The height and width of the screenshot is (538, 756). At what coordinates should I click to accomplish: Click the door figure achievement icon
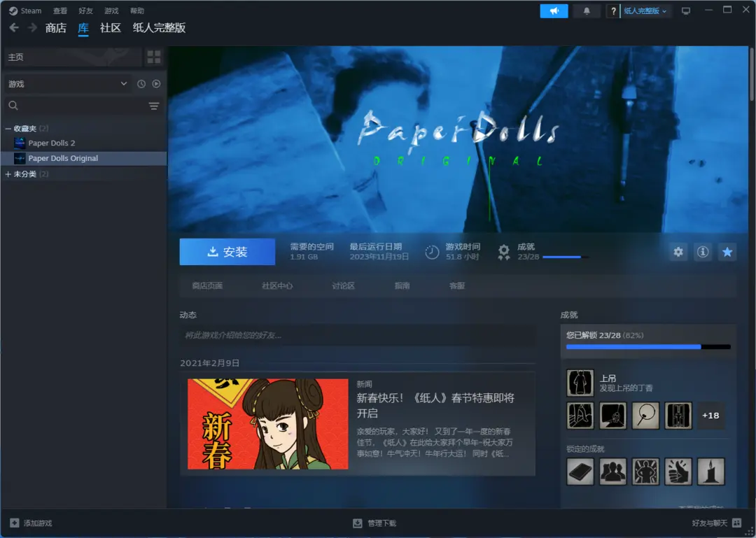pyautogui.click(x=678, y=416)
